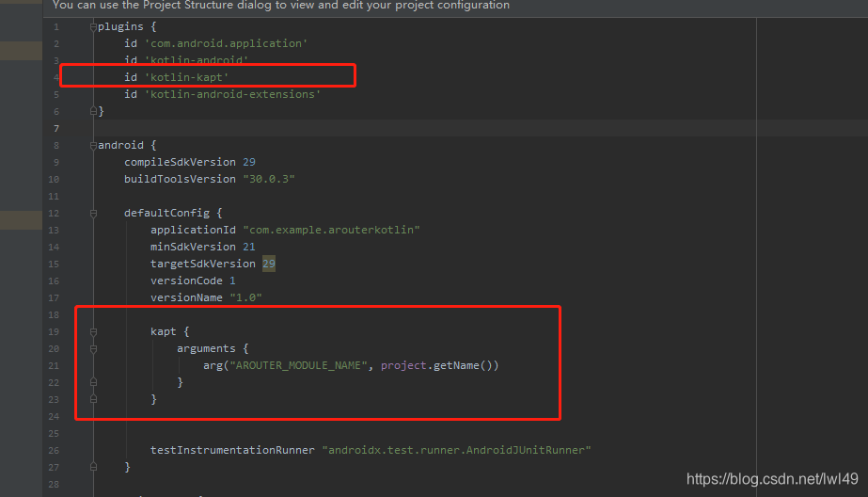Click versionCode value 1
Screen dimensions: 868x497
[x=232, y=281]
